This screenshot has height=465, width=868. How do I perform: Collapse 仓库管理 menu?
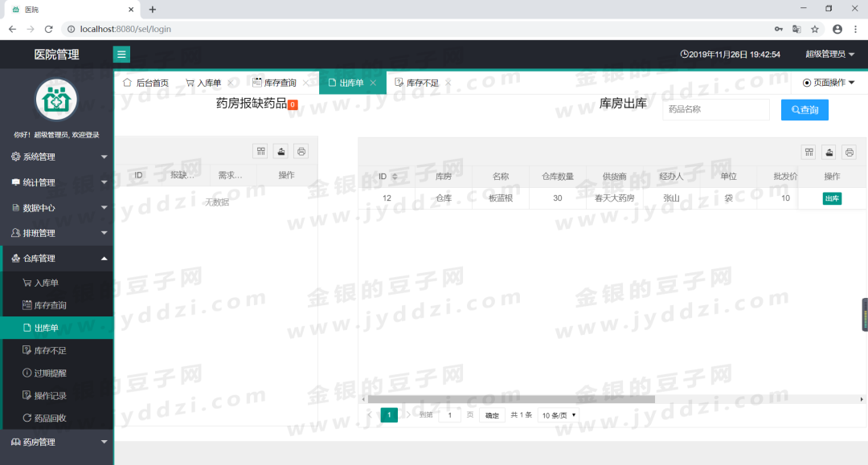[x=56, y=259]
